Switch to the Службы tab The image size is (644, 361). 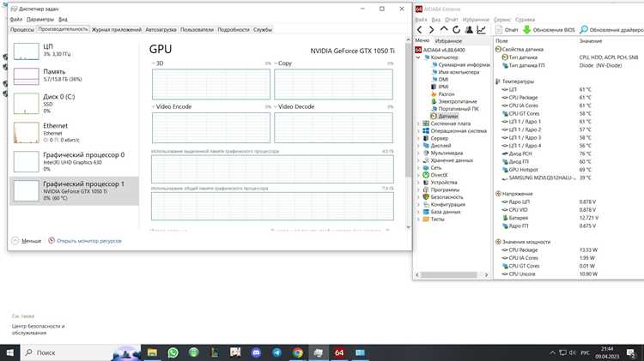(x=263, y=29)
